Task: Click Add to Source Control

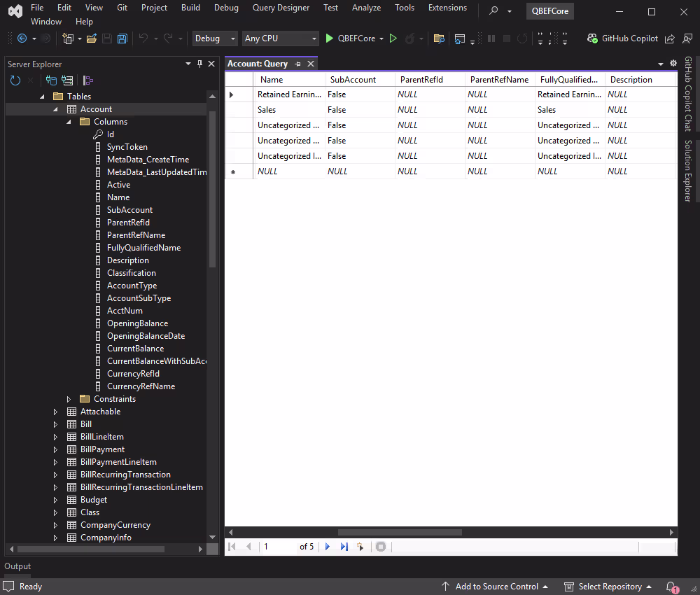Action: click(495, 587)
